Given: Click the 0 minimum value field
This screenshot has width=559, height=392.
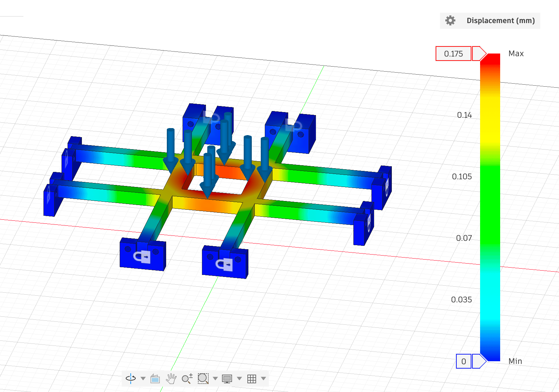Looking at the screenshot, I should point(464,362).
